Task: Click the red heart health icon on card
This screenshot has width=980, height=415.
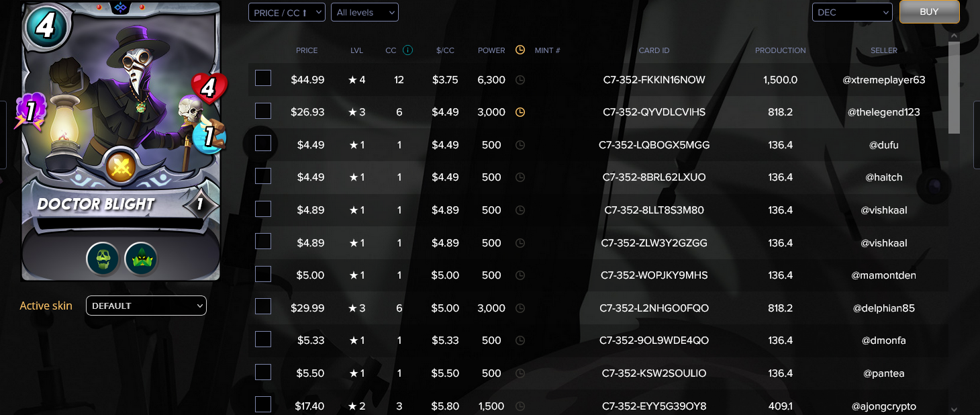Action: 209,88
